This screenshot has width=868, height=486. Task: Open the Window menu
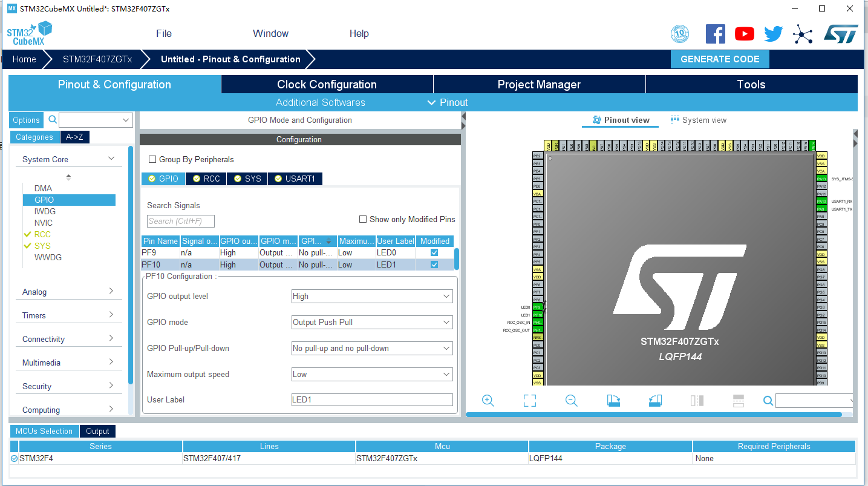click(x=270, y=34)
